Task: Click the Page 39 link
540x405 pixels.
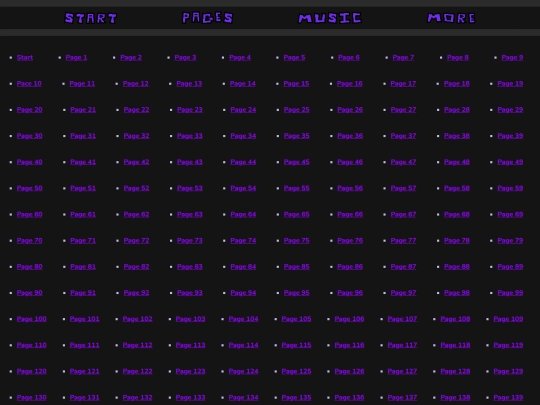Action: tap(510, 136)
